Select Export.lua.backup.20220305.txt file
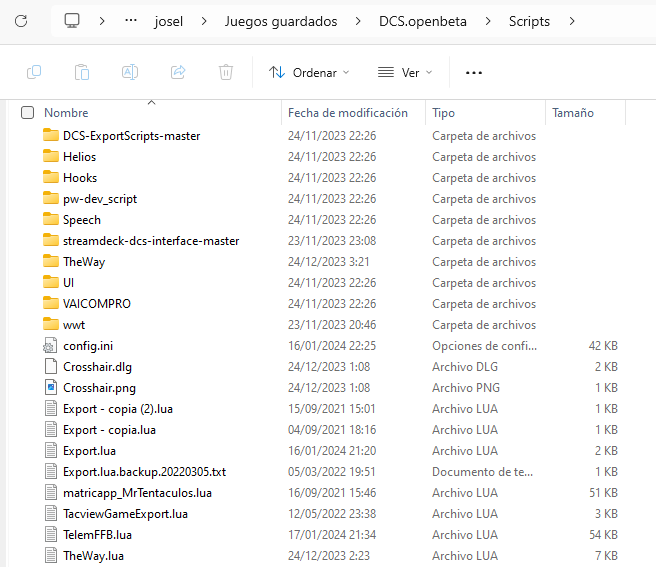 [144, 471]
